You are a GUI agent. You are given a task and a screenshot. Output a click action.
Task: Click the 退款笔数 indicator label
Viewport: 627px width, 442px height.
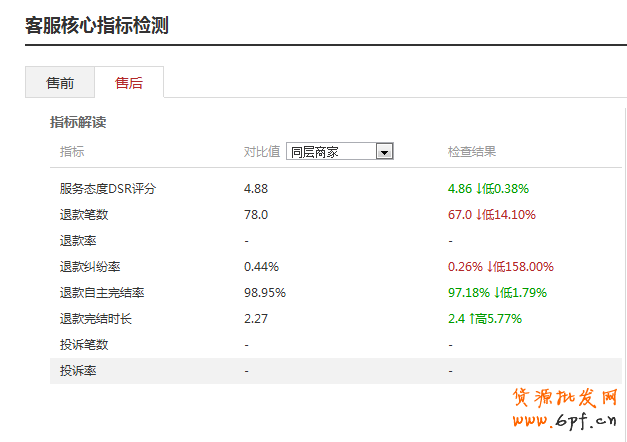point(84,214)
